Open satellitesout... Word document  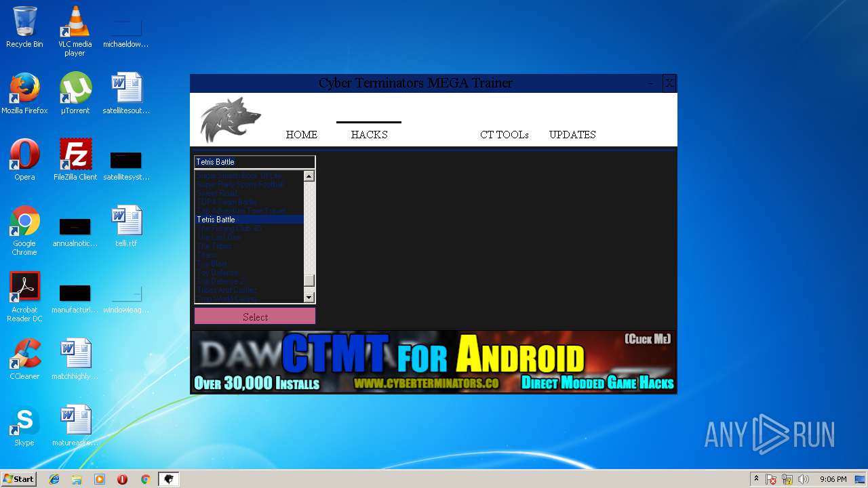(126, 94)
